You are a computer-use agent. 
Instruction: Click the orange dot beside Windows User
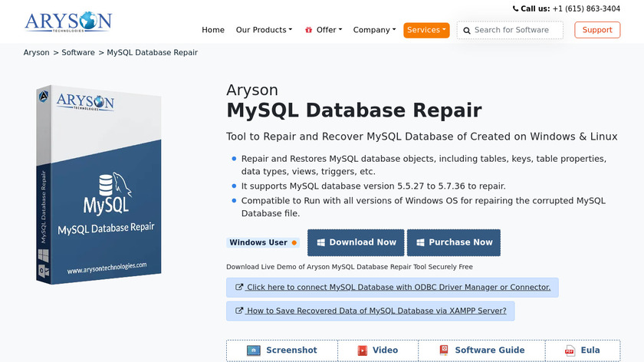click(294, 243)
